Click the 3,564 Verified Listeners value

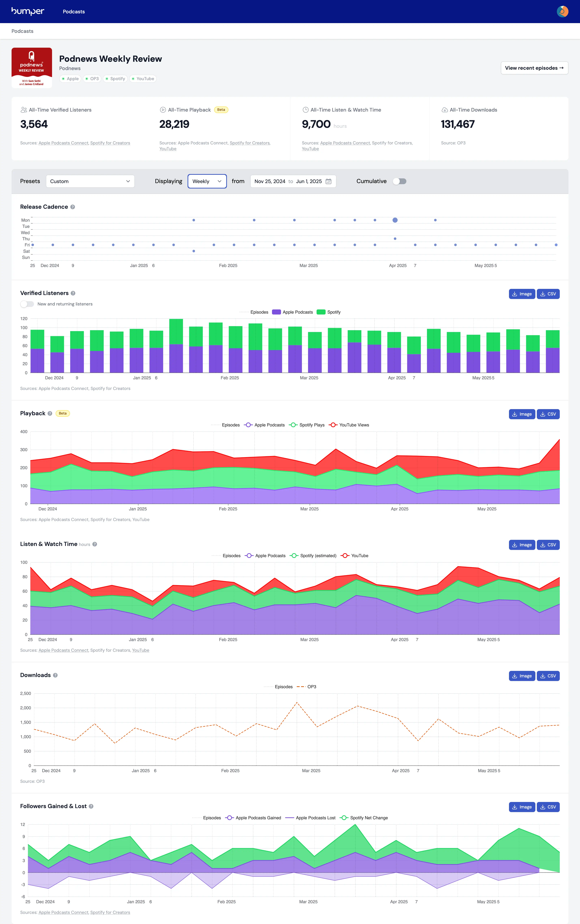(x=34, y=124)
